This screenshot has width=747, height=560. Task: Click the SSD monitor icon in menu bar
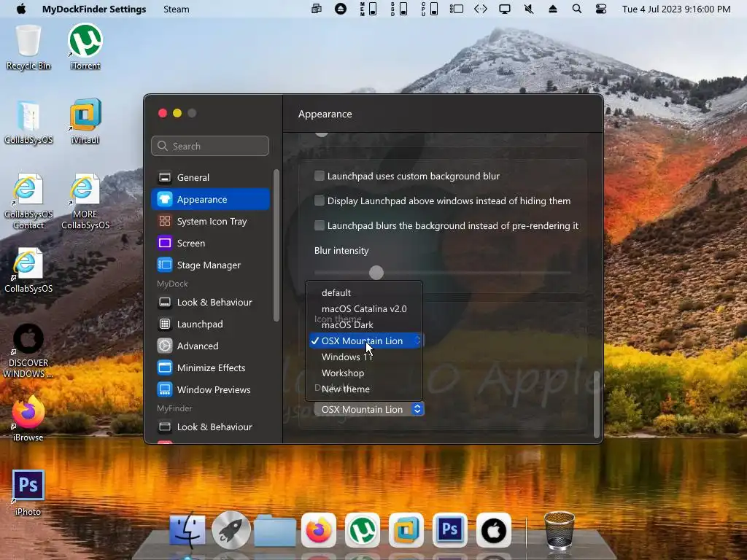[x=399, y=9]
